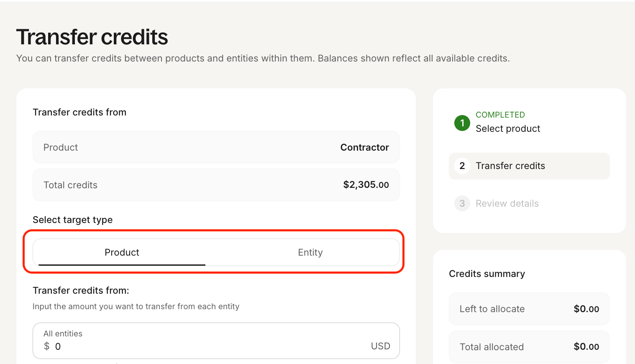Click the $2,305.00 total credits amount

coord(366,185)
